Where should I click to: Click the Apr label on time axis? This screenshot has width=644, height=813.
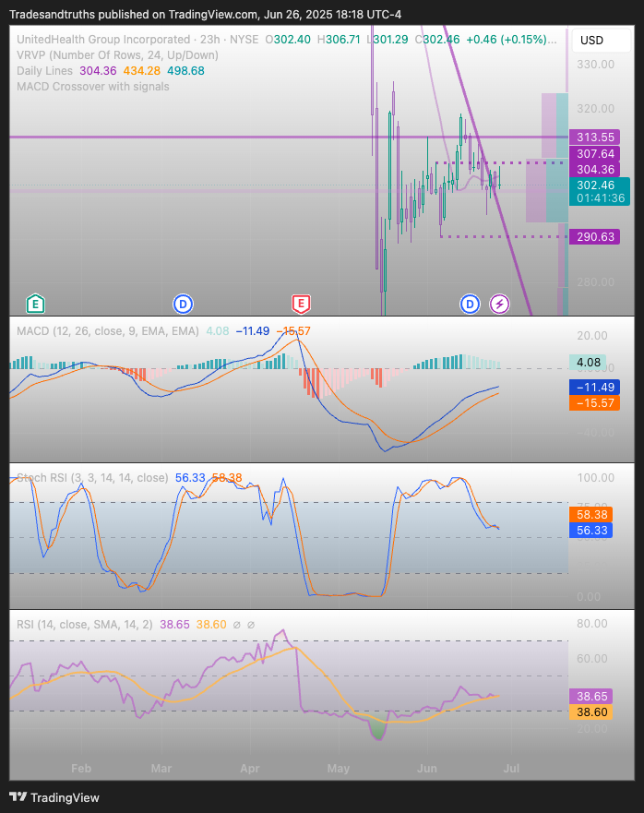click(x=250, y=769)
